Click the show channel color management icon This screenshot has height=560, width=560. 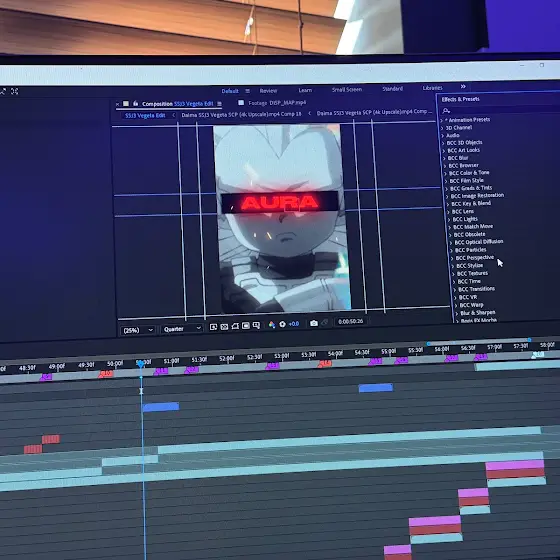pyautogui.click(x=272, y=324)
